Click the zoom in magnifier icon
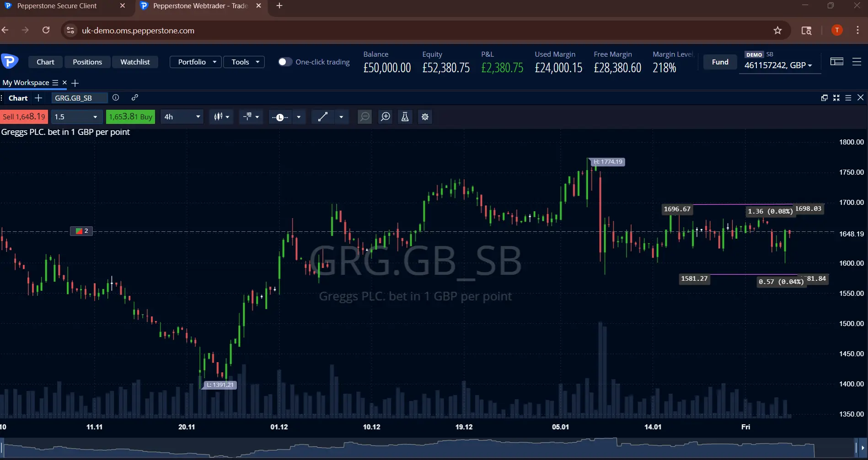The width and height of the screenshot is (868, 460). (x=386, y=117)
